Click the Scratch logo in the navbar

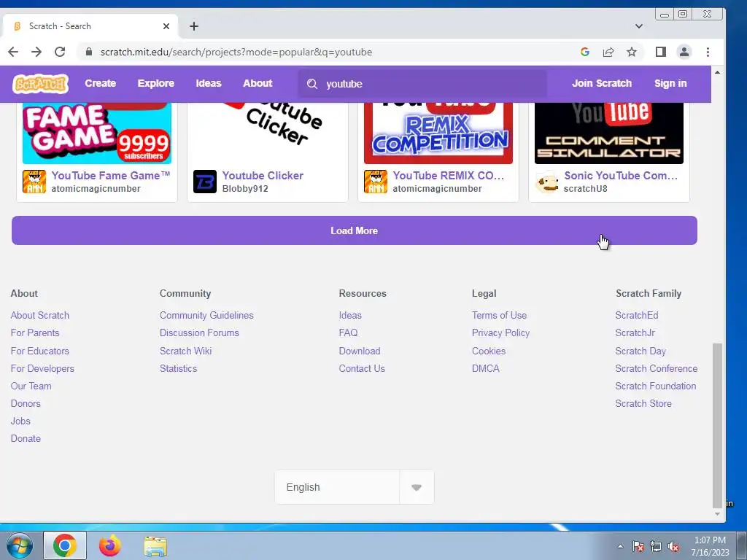[x=41, y=84]
